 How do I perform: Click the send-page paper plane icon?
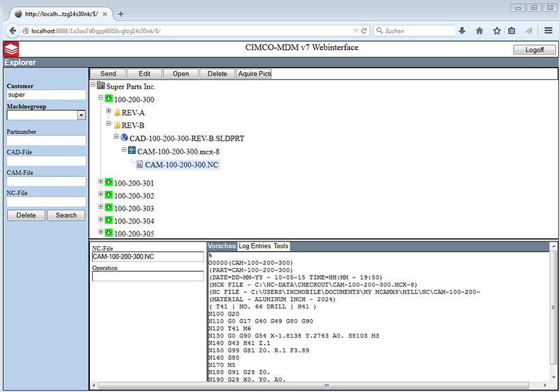529,31
